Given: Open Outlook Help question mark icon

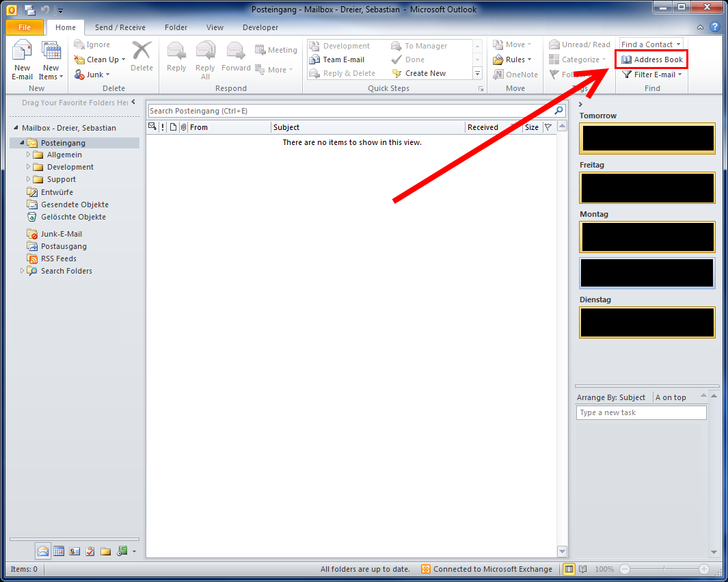Looking at the screenshot, I should (714, 27).
